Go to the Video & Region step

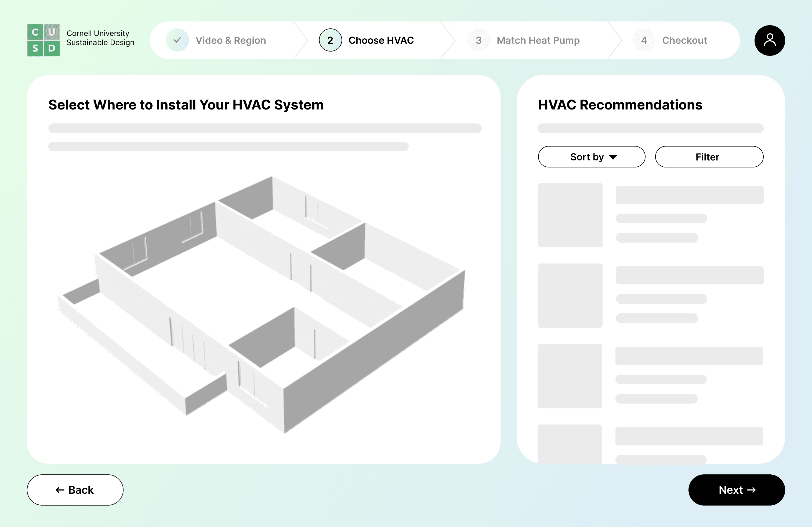230,40
